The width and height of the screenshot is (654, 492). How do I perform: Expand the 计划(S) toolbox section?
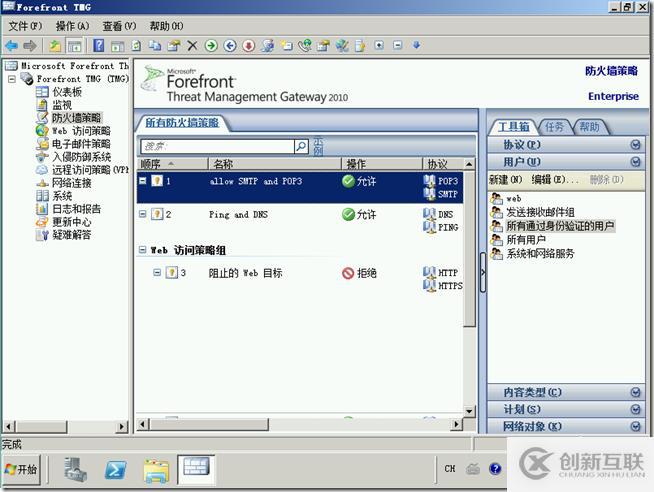click(635, 409)
